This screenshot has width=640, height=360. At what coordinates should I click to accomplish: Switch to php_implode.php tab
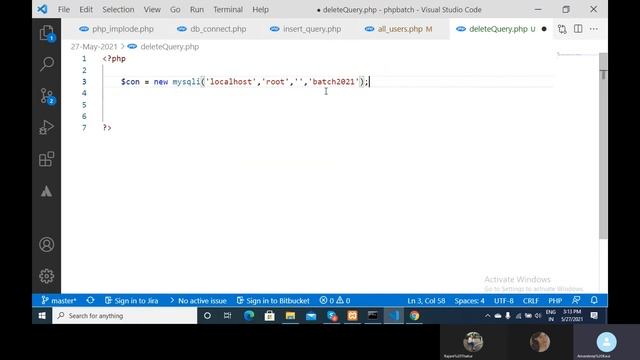point(116,29)
